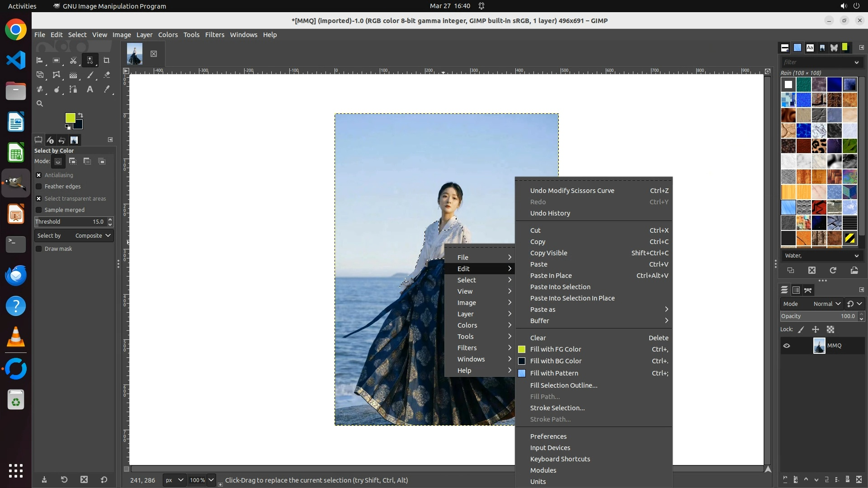Screen dimensions: 868x488
Task: Swap foreground and background colors
Action: coord(80,115)
